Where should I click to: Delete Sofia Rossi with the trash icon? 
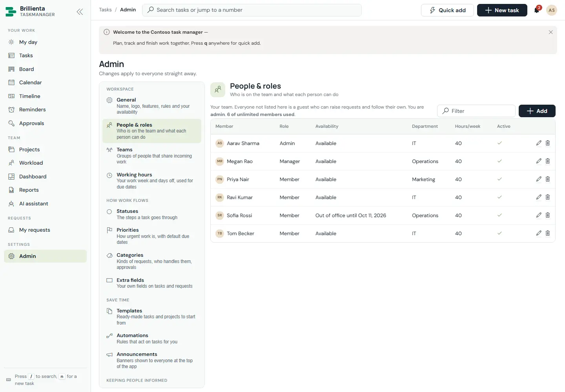548,215
